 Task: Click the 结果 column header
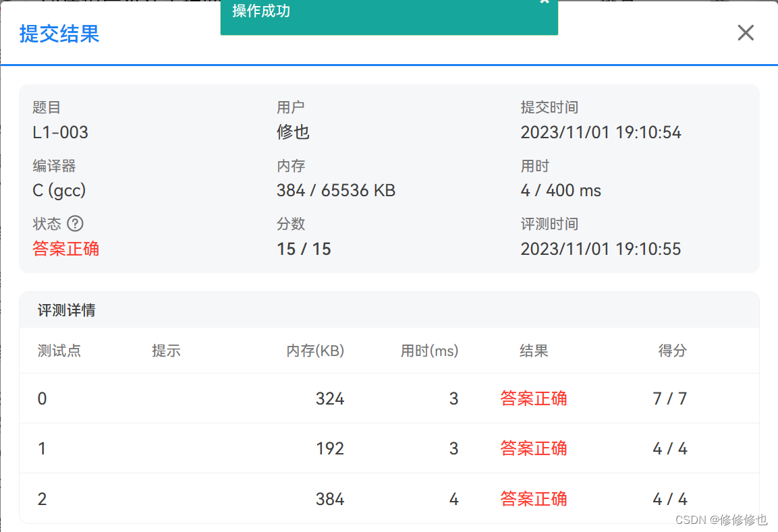click(x=534, y=351)
